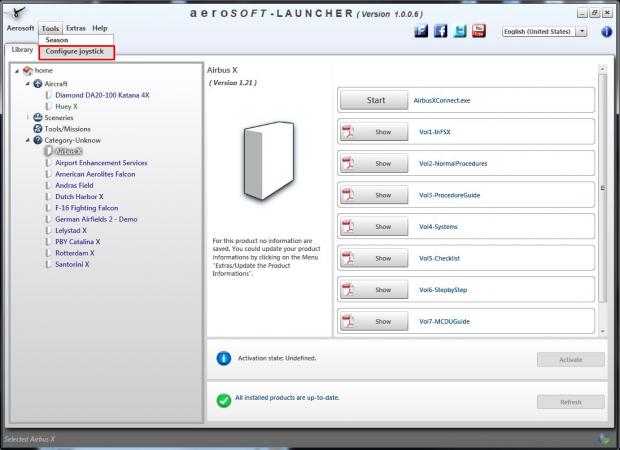Select Rotterdam X in library
620x450 pixels.
pyautogui.click(x=74, y=253)
